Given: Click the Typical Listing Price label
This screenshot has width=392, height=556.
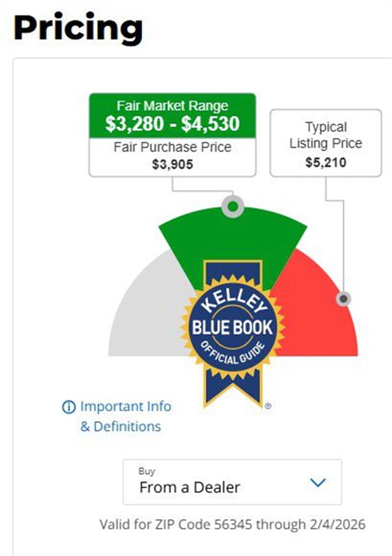Looking at the screenshot, I should pyautogui.click(x=326, y=135).
